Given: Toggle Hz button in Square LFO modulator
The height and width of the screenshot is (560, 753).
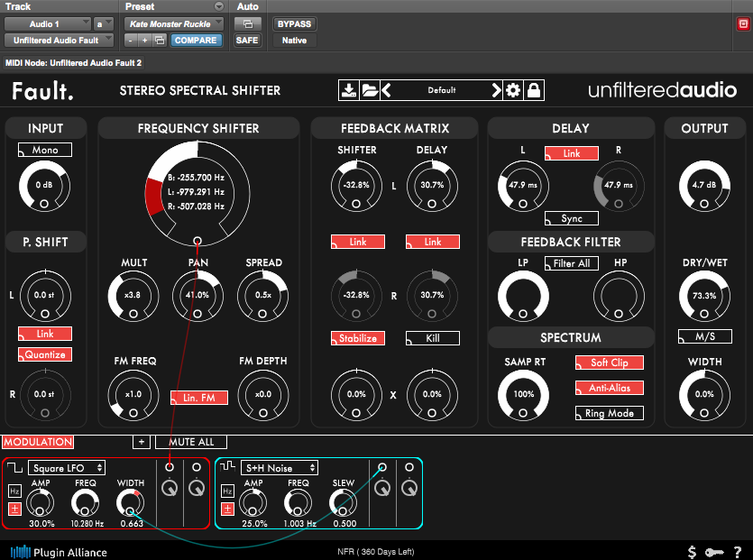Looking at the screenshot, I should tap(15, 491).
